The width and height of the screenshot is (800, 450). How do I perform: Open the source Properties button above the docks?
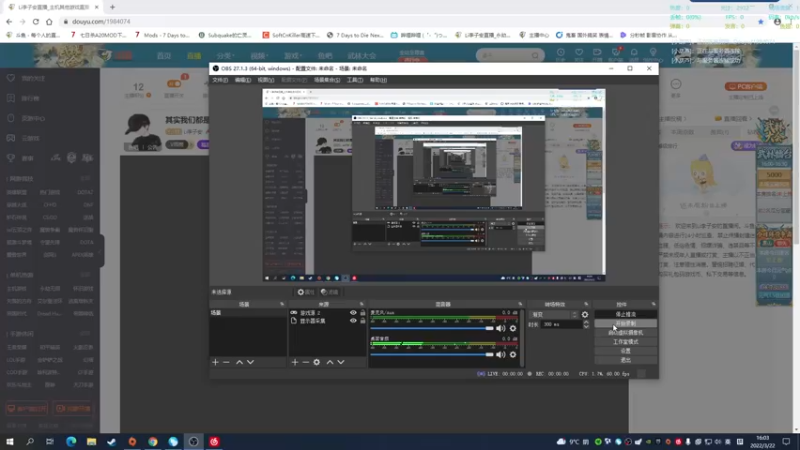[x=306, y=292]
